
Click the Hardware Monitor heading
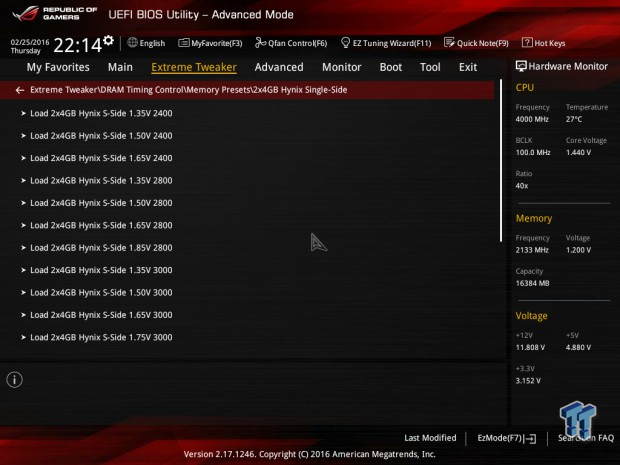click(x=568, y=66)
